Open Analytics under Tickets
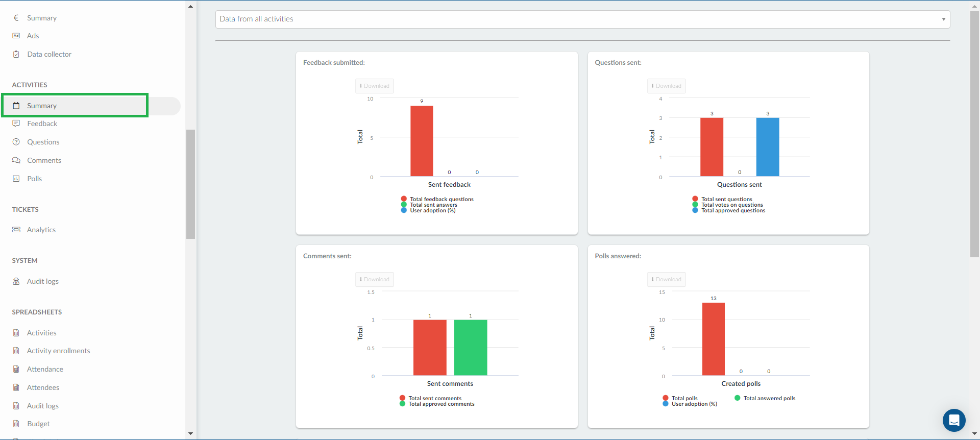This screenshot has width=980, height=440. point(41,230)
